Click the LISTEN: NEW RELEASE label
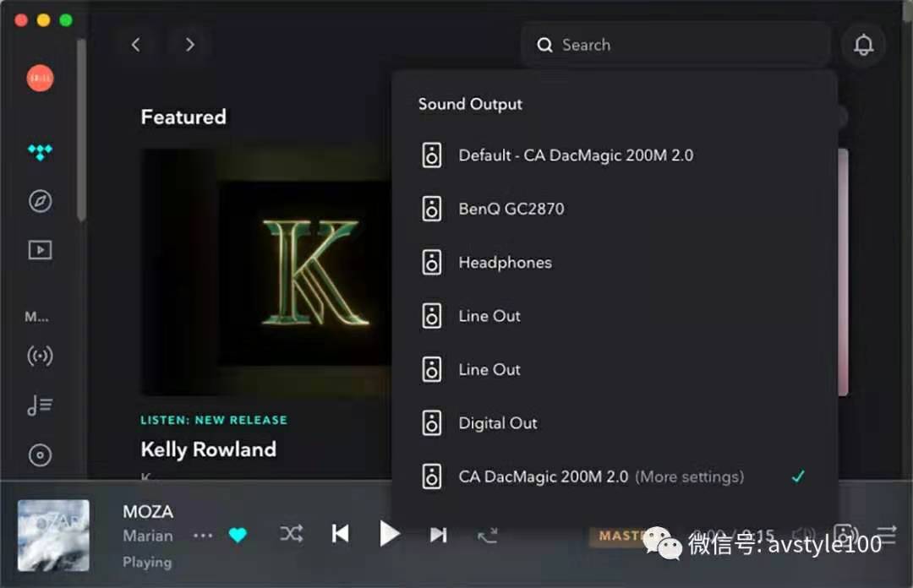Viewport: 913px width, 588px height. 214,420
